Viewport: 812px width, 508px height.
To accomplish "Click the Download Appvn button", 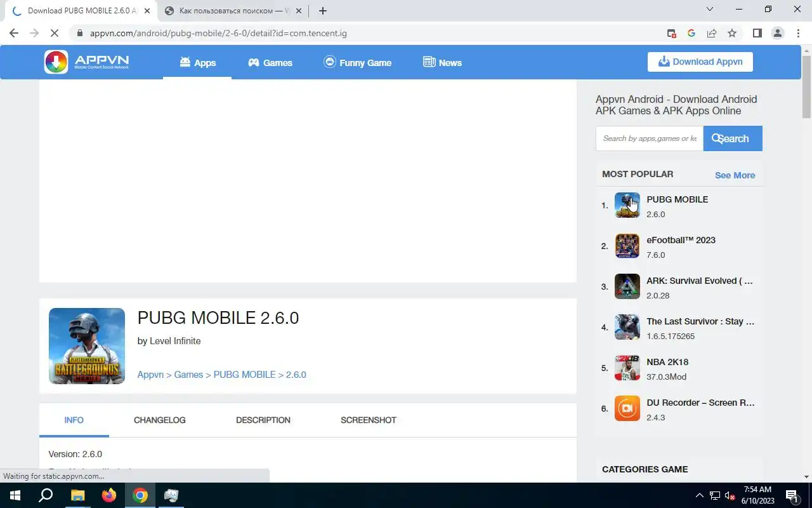I will (x=700, y=62).
